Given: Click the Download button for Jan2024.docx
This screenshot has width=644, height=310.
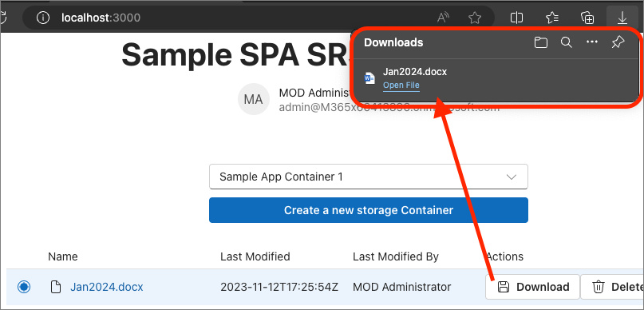Looking at the screenshot, I should 533,287.
